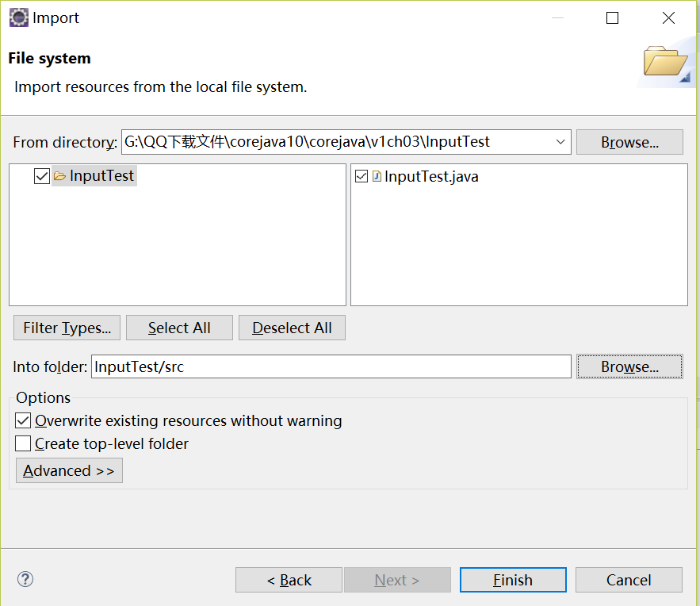Click Finish to import the files
The image size is (700, 606).
(x=513, y=580)
